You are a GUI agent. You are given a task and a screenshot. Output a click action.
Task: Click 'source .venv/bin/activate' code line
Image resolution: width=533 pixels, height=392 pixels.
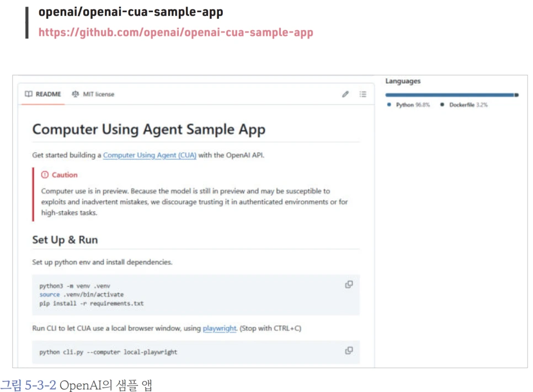pos(82,294)
